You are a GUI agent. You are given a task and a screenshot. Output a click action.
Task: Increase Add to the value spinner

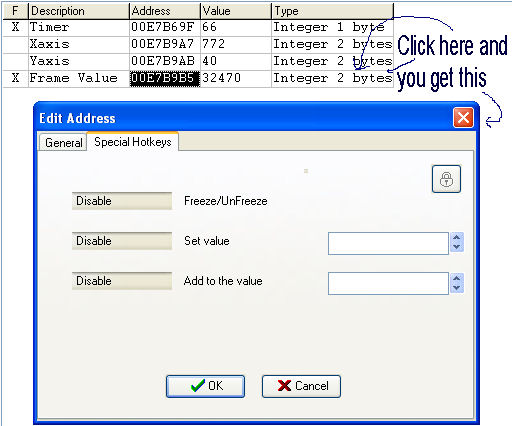coord(457,278)
